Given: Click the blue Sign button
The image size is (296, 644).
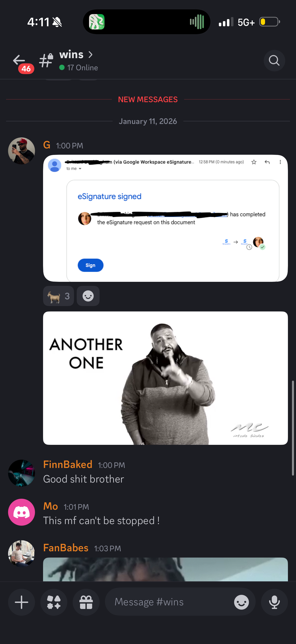Looking at the screenshot, I should pos(90,265).
